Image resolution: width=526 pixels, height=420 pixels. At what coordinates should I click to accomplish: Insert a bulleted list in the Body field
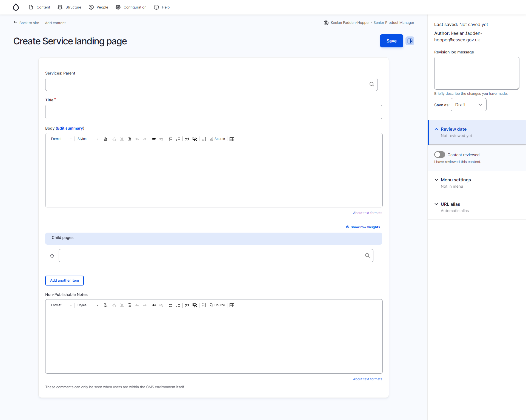point(170,139)
